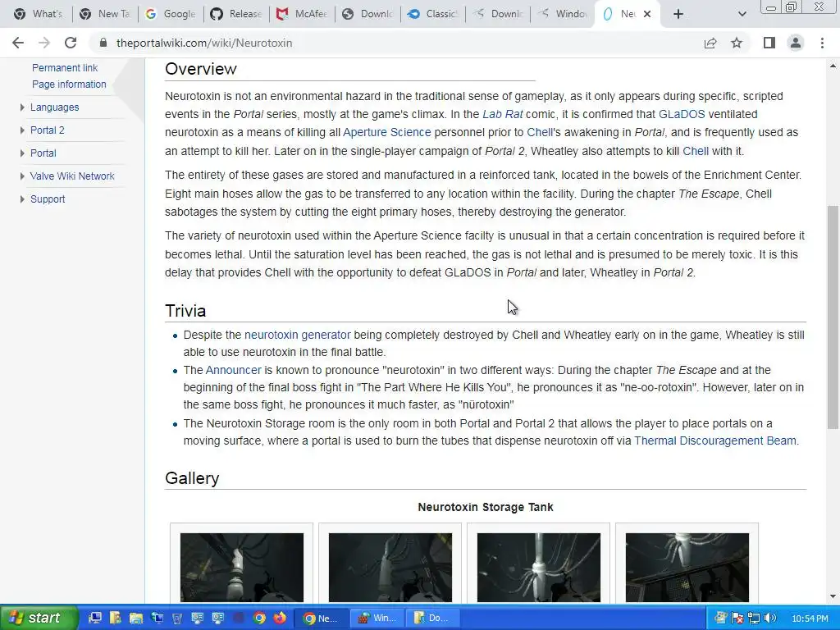Switch to the Classic tab
The width and height of the screenshot is (840, 630).
433,14
